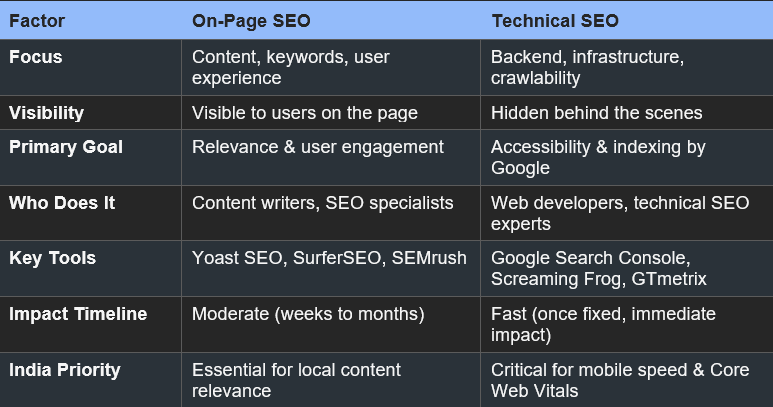
Task: Select the 'Web developers, technical SEO experts' cell
Action: (620, 213)
